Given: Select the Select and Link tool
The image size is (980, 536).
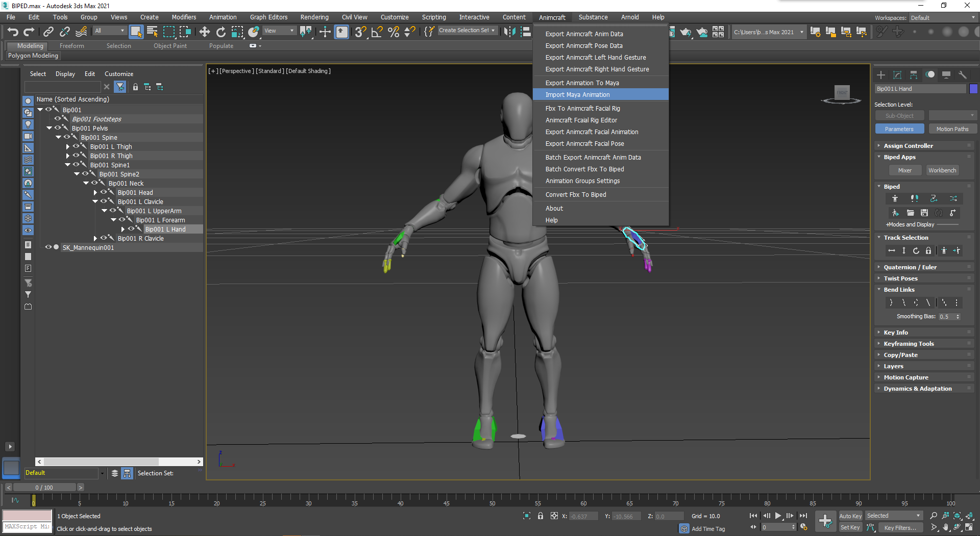Looking at the screenshot, I should click(x=48, y=32).
